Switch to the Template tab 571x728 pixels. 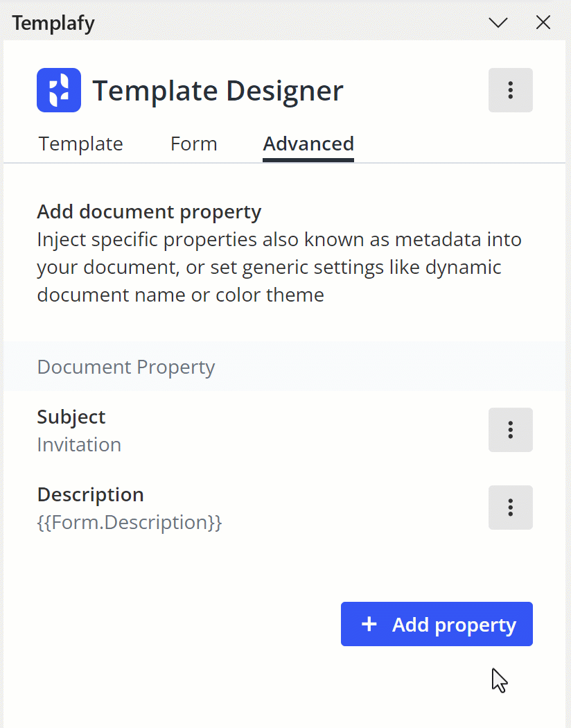pyautogui.click(x=80, y=144)
